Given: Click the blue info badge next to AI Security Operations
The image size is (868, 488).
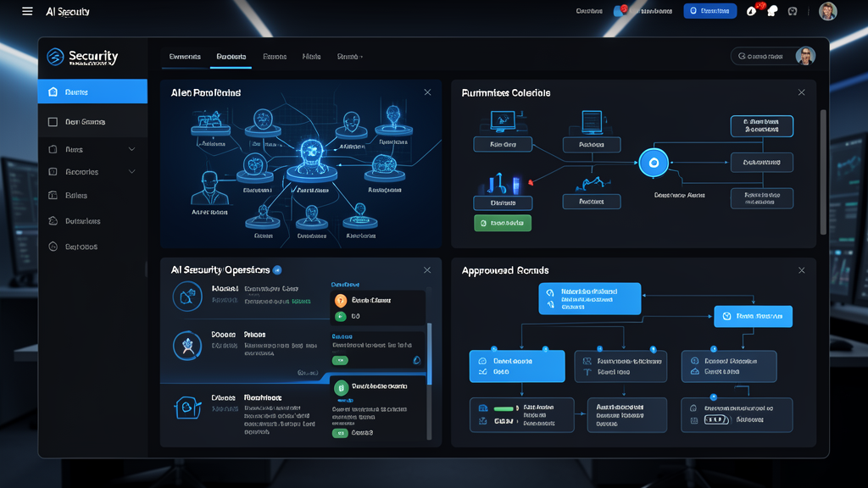Looking at the screenshot, I should click(x=277, y=270).
